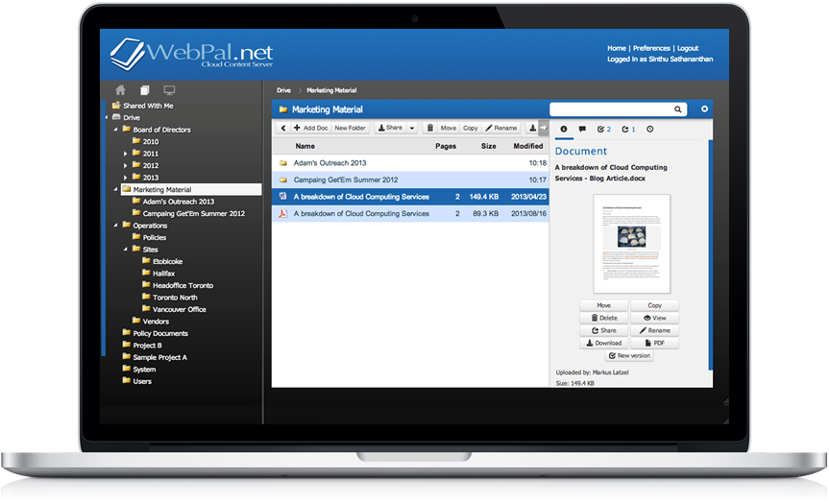
Task: Open the comments tab icon in the details panel
Action: tap(583, 129)
